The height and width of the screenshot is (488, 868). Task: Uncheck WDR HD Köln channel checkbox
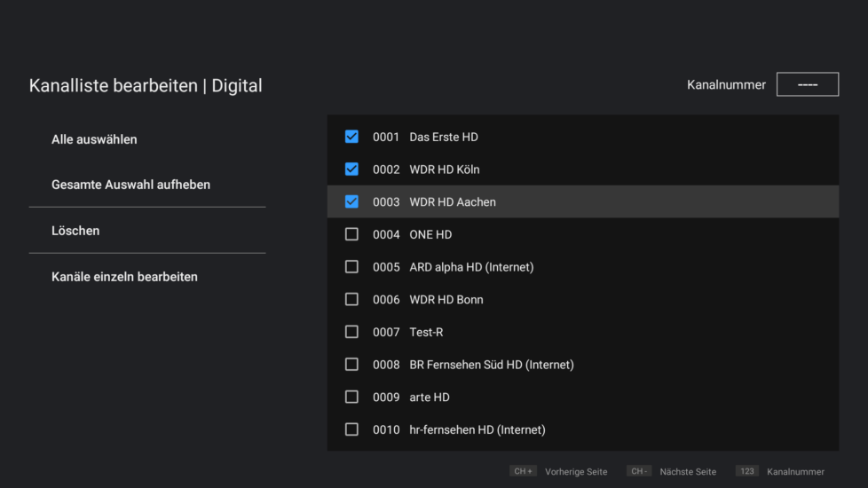point(351,169)
